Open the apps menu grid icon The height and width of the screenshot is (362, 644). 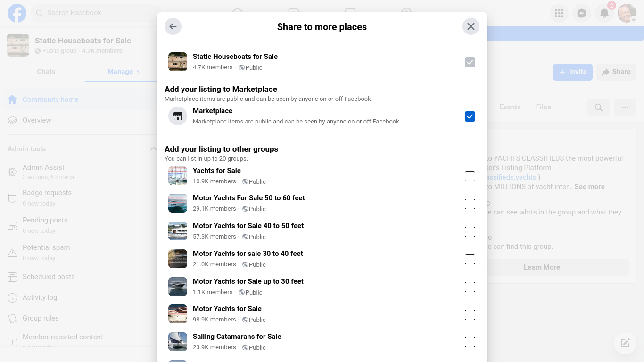point(559,13)
